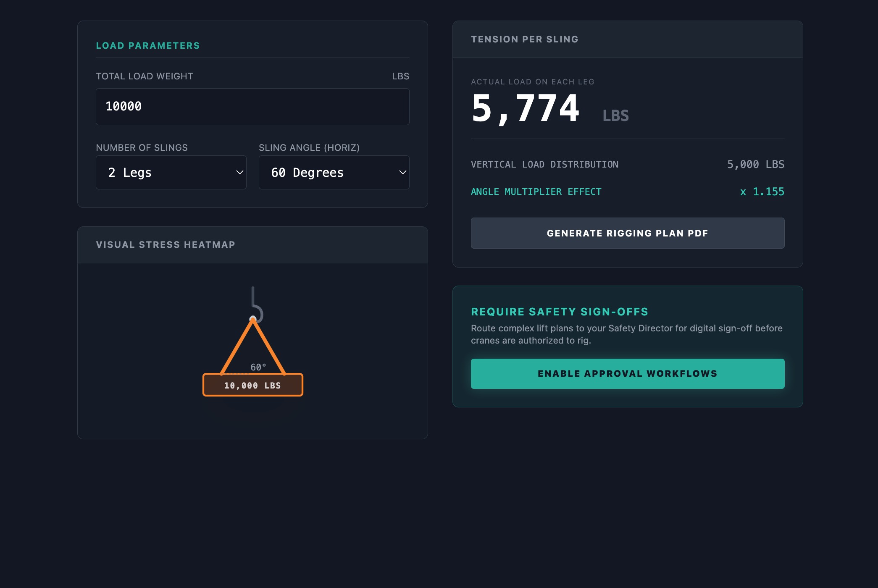Click the Visual Stress Heatmap header
The image size is (878, 588).
click(166, 245)
